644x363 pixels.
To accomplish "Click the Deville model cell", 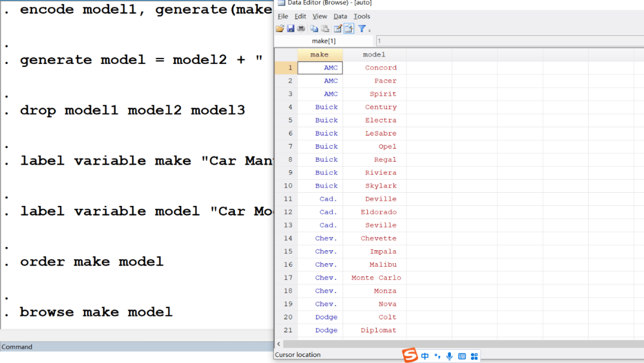I will click(x=374, y=199).
